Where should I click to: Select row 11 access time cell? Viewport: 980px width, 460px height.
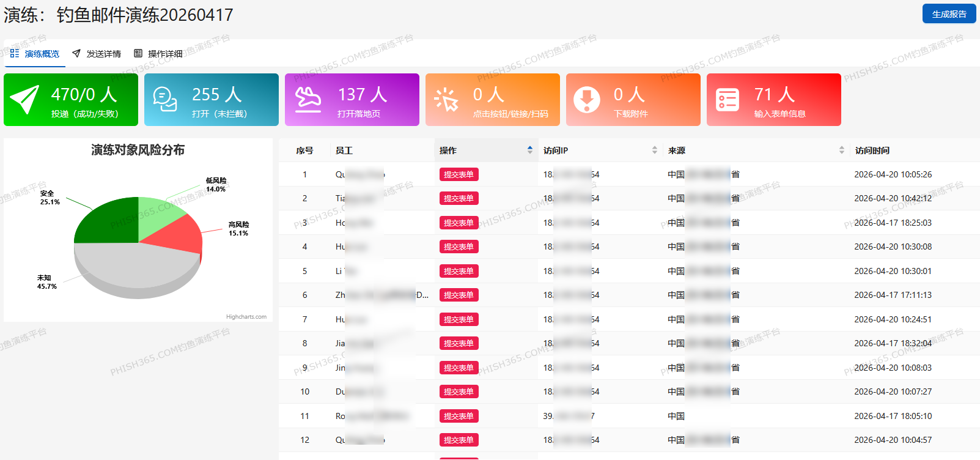(893, 416)
